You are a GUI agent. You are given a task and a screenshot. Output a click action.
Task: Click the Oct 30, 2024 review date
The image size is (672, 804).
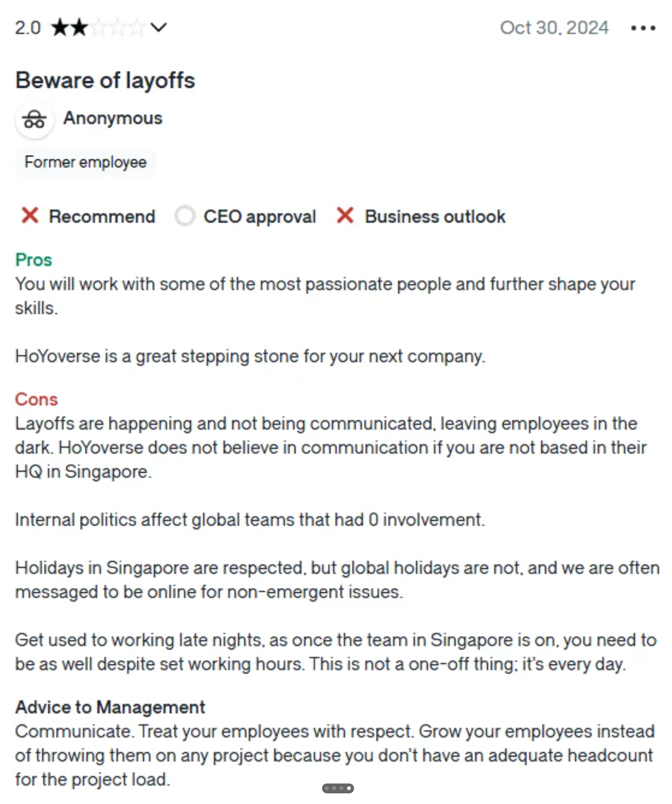click(x=554, y=28)
